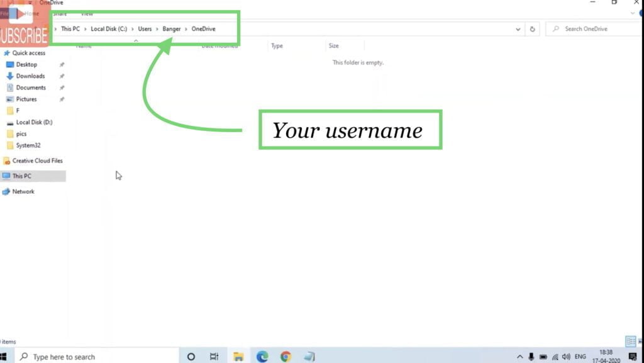Select This PC in navigation pane

pos(21,176)
